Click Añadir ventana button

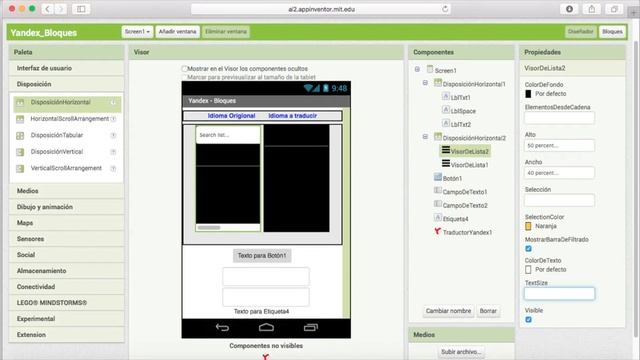coord(177,31)
